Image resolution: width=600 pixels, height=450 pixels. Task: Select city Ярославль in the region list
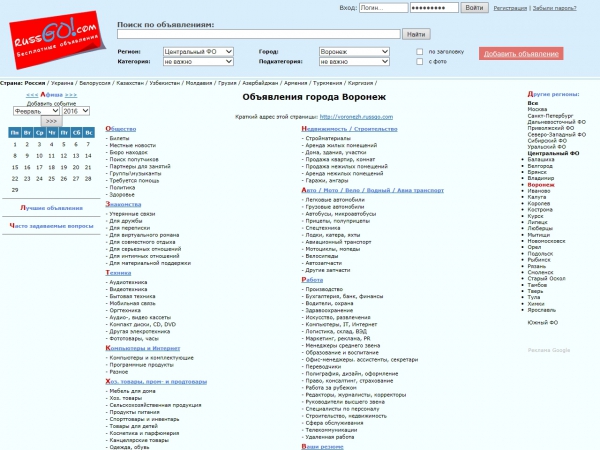541,310
